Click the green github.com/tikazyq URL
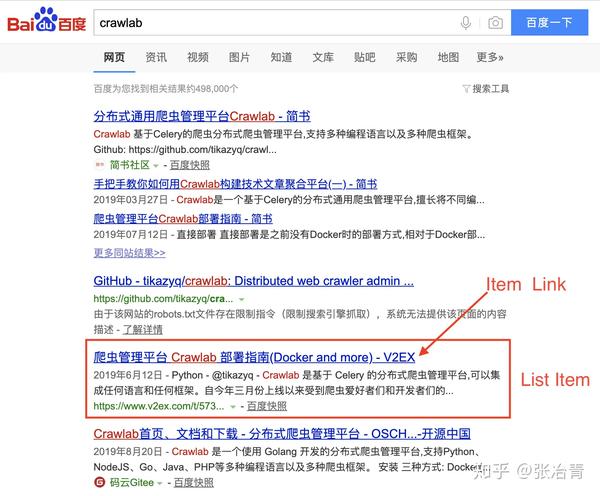 click(163, 299)
